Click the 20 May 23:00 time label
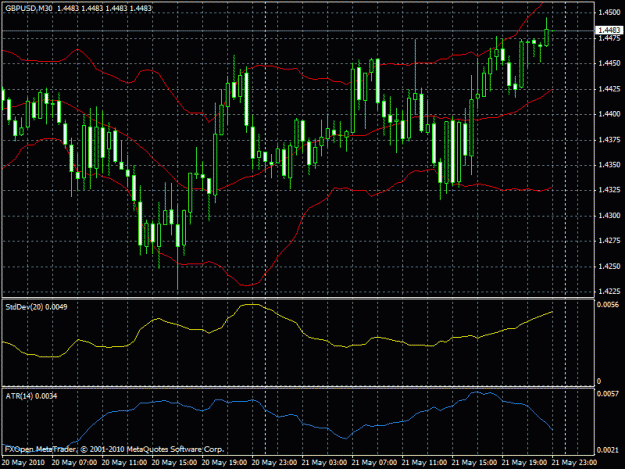The width and height of the screenshot is (625, 469). [x=274, y=463]
